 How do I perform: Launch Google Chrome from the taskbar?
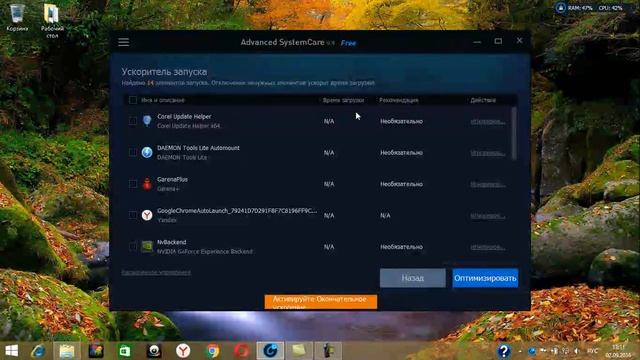[x=212, y=351]
